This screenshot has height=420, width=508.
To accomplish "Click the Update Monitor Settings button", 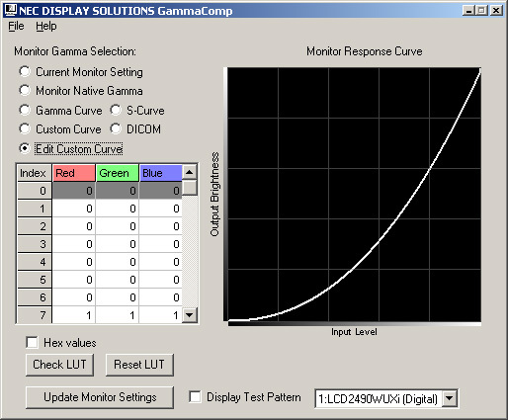I will point(100,397).
